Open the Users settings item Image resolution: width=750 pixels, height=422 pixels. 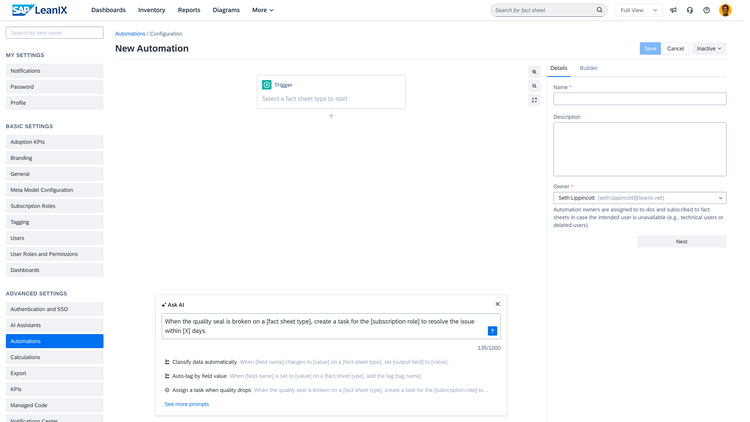click(x=55, y=238)
